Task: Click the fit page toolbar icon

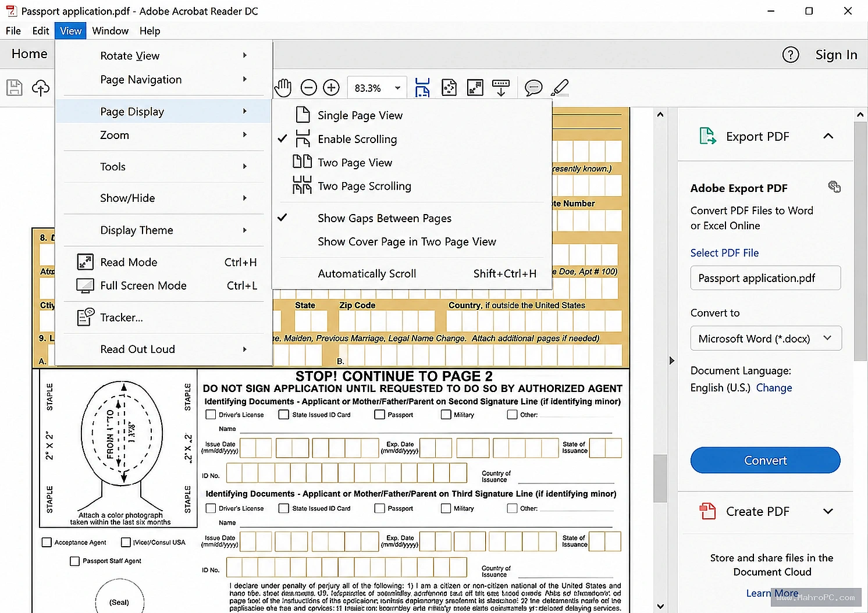Action: (449, 88)
